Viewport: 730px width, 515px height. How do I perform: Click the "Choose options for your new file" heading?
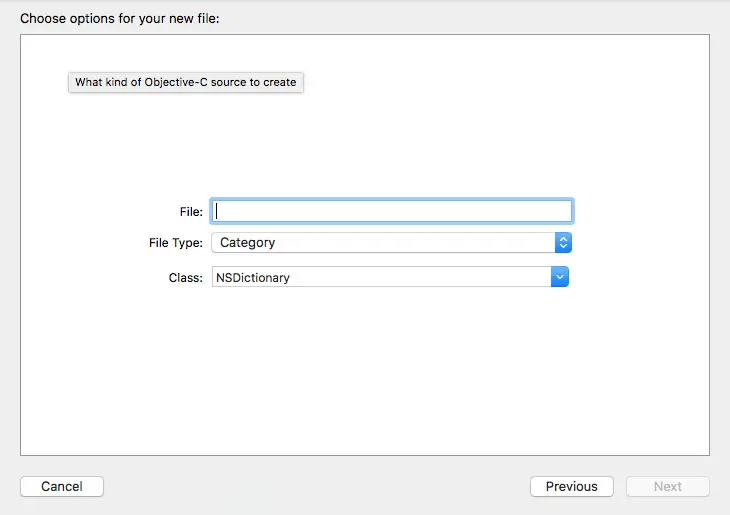pyautogui.click(x=120, y=18)
